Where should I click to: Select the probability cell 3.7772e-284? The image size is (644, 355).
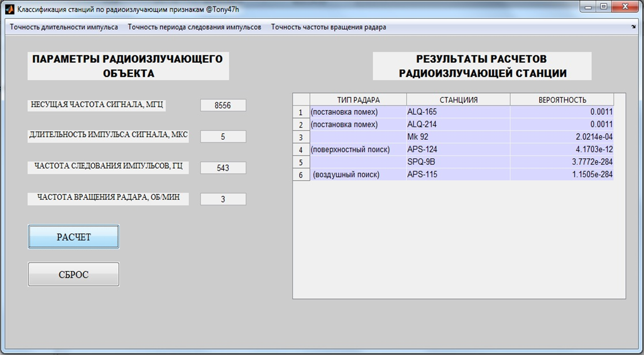(562, 162)
